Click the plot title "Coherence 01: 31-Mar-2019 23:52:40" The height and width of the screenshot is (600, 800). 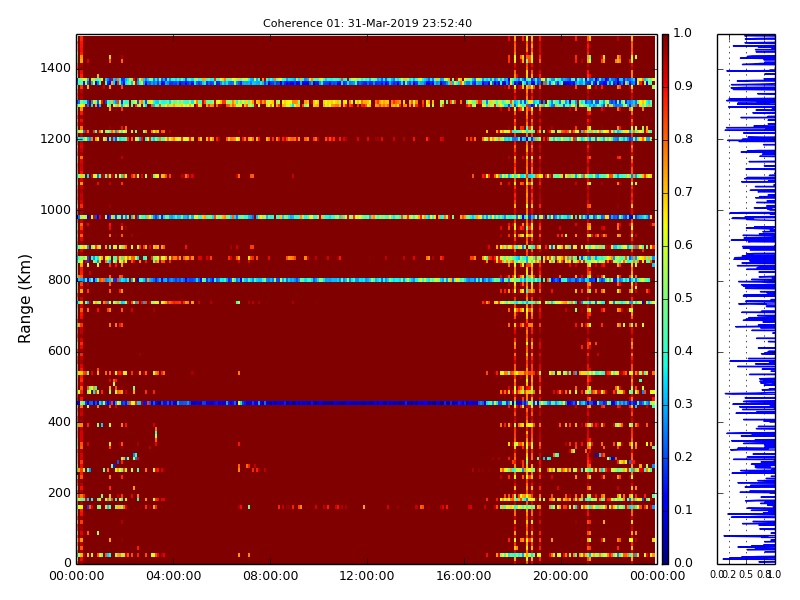(367, 23)
